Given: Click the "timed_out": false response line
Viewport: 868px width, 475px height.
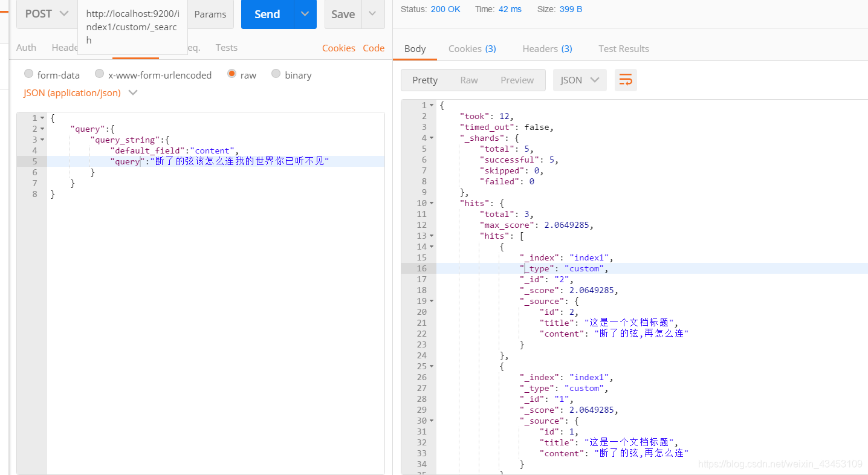Looking at the screenshot, I should [x=507, y=127].
